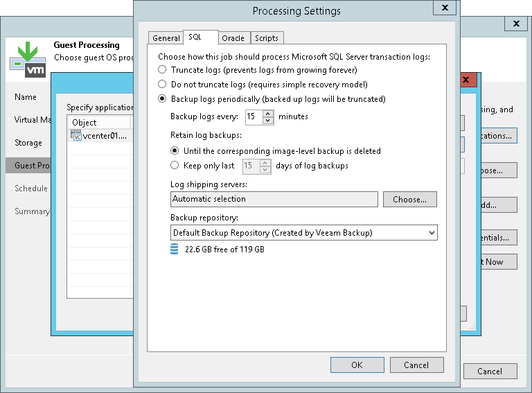Confirm settings with OK button
532x393 pixels.
click(x=357, y=365)
